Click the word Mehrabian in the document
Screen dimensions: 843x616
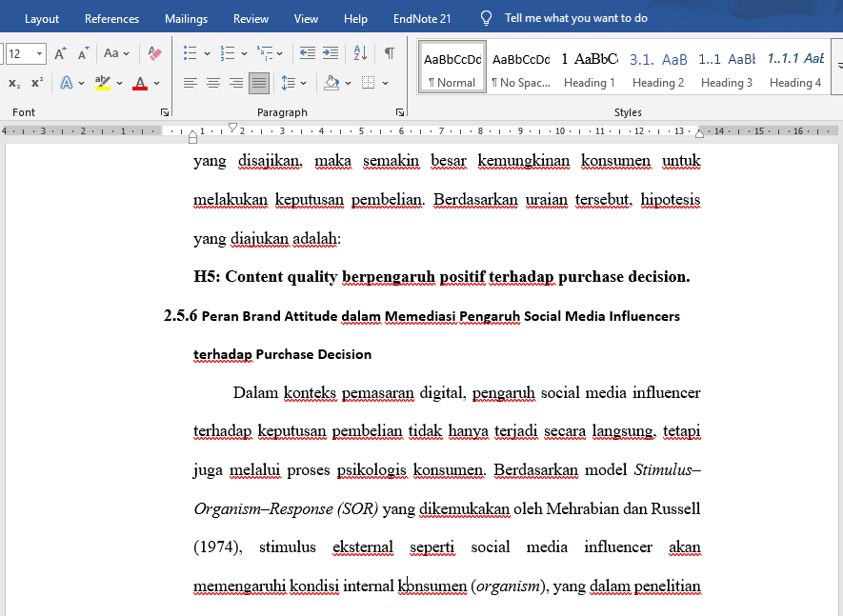point(582,508)
